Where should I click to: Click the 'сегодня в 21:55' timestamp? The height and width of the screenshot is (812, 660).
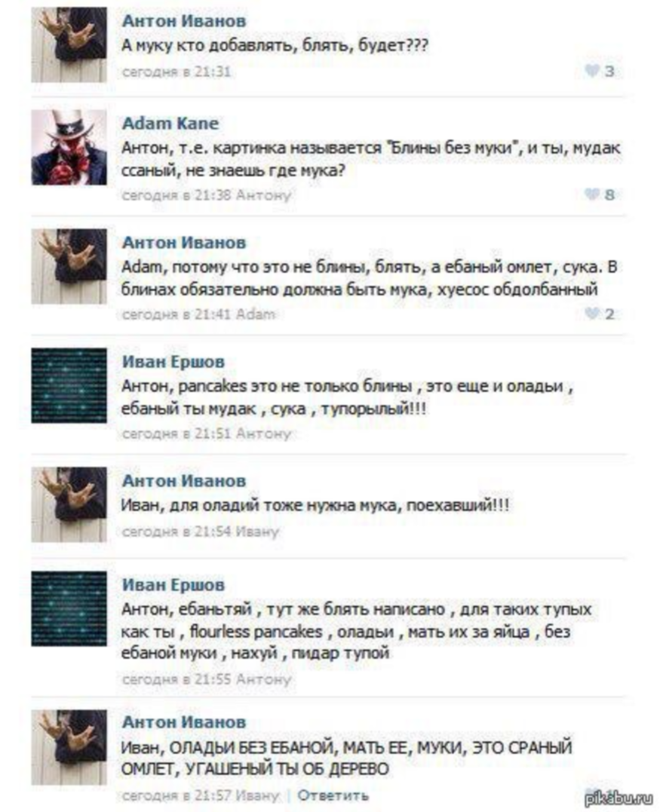(x=177, y=679)
